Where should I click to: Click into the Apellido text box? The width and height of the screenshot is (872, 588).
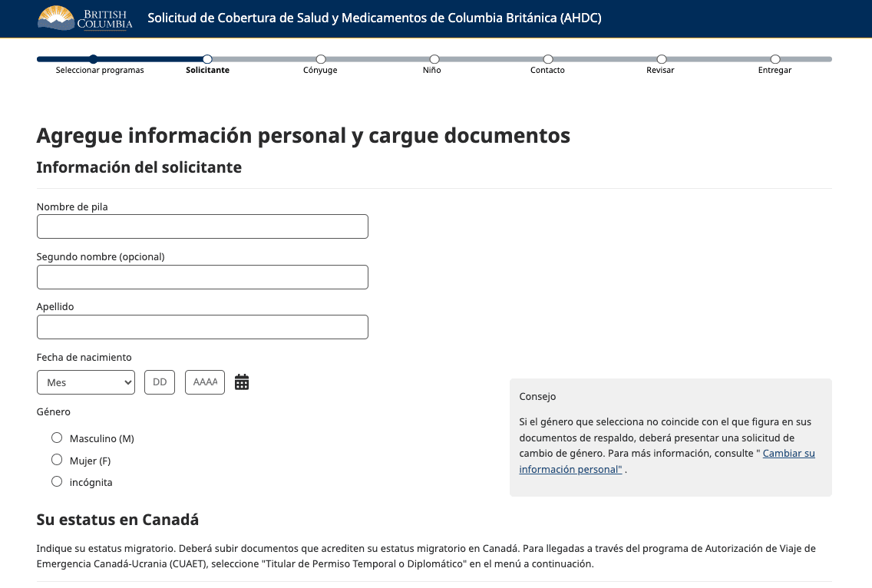click(203, 327)
